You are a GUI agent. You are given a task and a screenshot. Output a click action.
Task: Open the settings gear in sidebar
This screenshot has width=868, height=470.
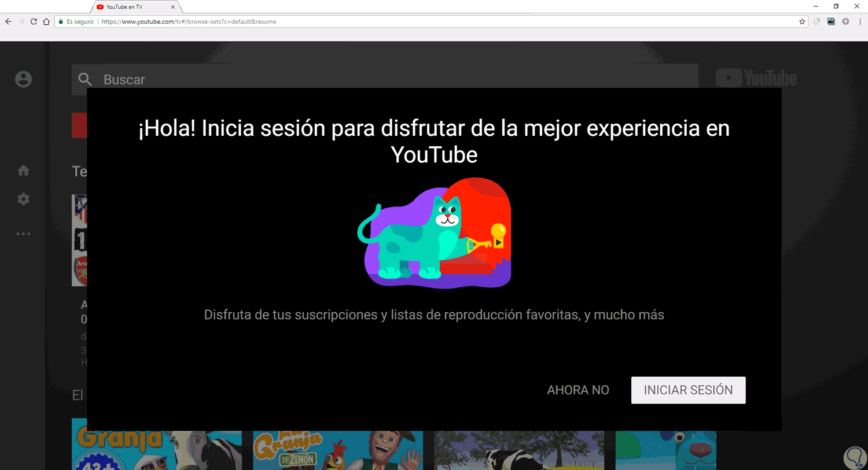click(23, 199)
